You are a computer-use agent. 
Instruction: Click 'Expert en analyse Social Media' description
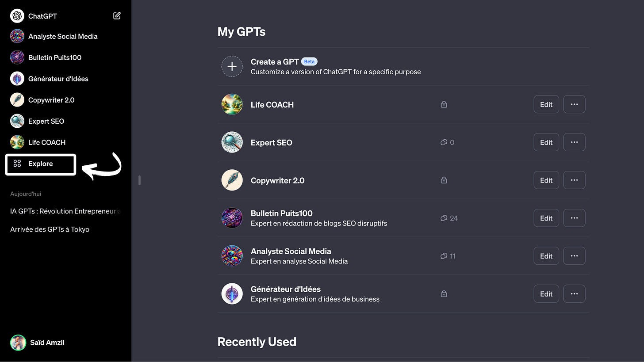click(299, 261)
